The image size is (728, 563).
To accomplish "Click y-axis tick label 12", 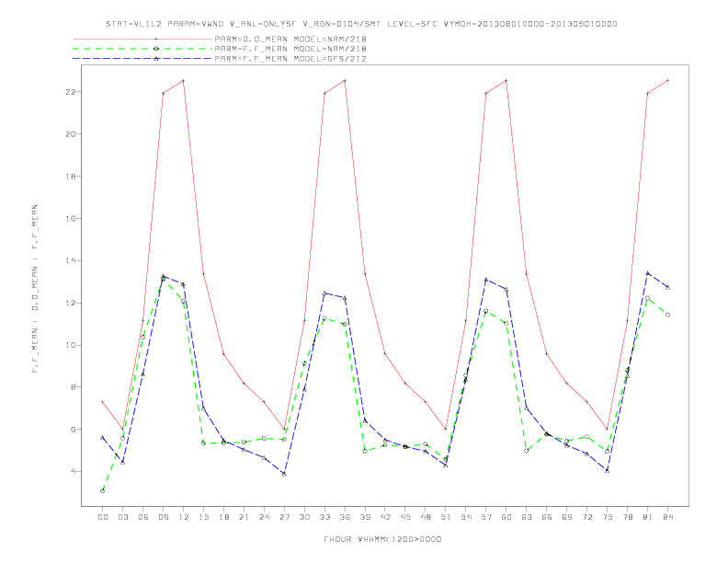I will [x=71, y=304].
